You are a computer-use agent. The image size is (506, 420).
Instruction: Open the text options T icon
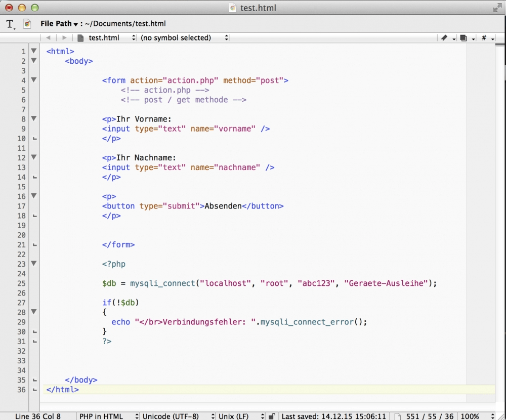click(x=10, y=24)
